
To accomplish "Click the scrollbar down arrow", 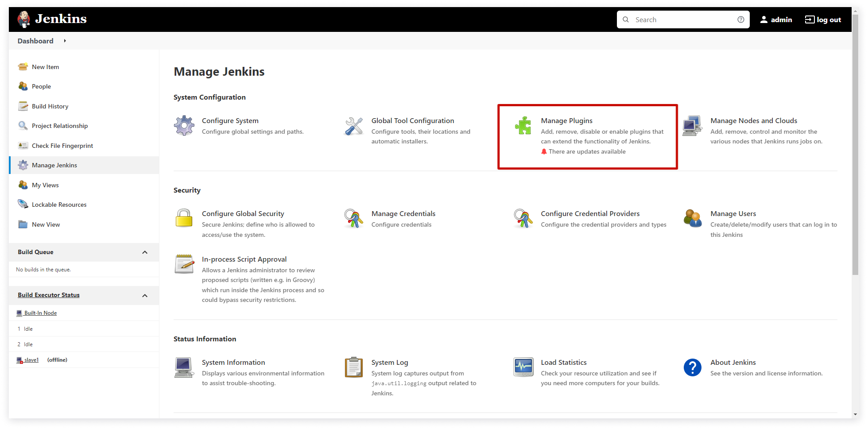I will tap(855, 415).
